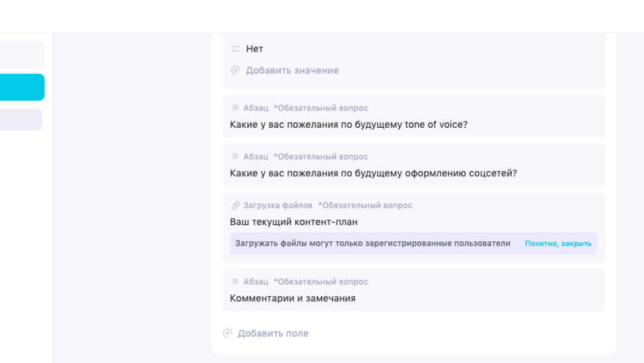The width and height of the screenshot is (644, 363).
Task: Select the "Комментарии и замечания" field
Action: tap(292, 299)
